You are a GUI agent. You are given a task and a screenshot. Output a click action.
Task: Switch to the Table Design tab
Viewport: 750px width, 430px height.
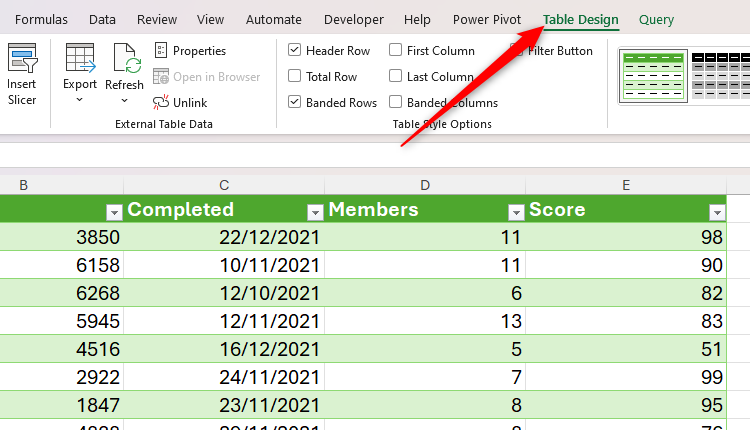(x=580, y=20)
